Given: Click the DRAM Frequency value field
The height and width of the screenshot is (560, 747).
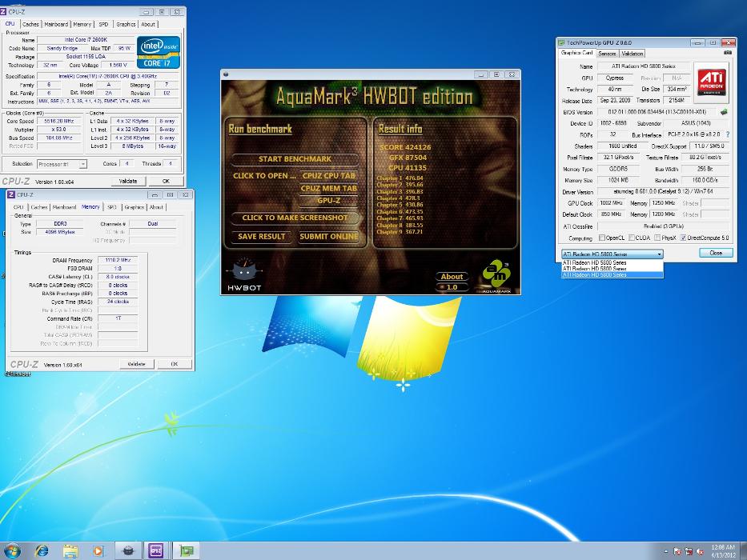Looking at the screenshot, I should coord(118,260).
